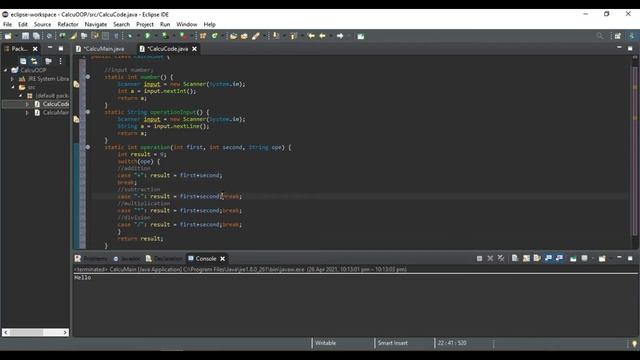Image resolution: width=640 pixels, height=360 pixels.
Task: Click the Open Task toolbar icon
Action: coord(244,36)
